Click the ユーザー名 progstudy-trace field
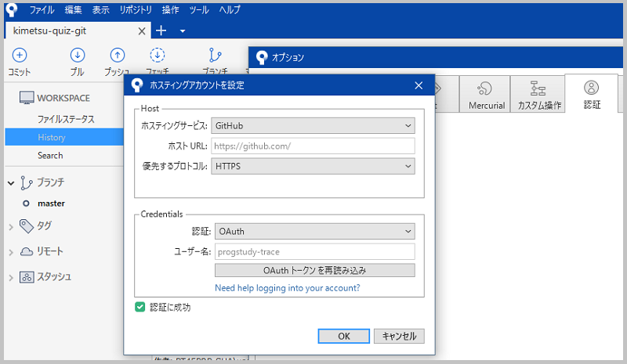627x364 pixels. tap(315, 252)
